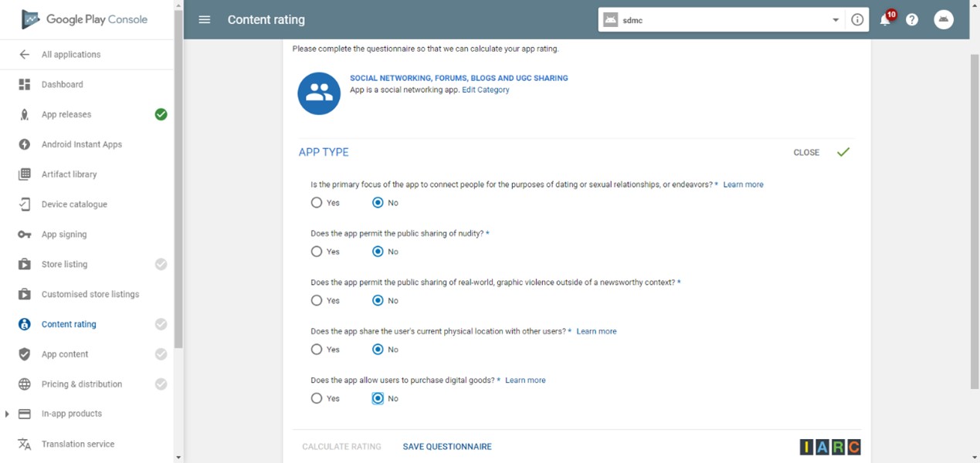Expand the In-app products section

point(7,414)
